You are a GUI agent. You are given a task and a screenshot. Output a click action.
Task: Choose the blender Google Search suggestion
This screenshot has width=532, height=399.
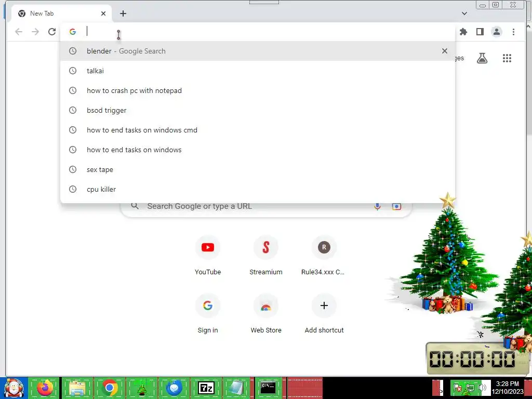pos(258,51)
